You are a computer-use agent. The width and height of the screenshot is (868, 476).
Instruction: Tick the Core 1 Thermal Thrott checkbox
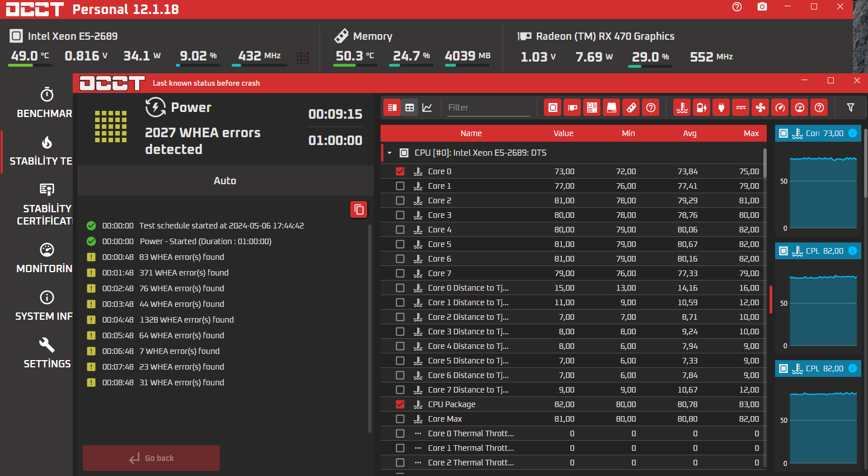[x=400, y=448]
